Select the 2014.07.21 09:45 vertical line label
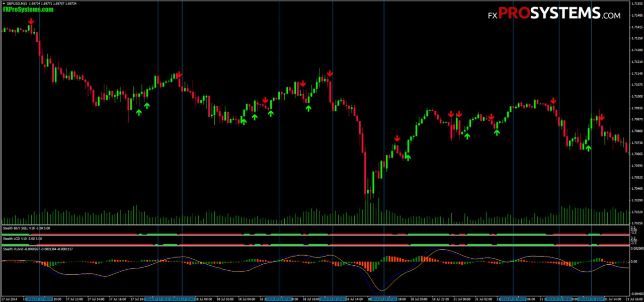Screen dimensions: 644x302 [558, 299]
